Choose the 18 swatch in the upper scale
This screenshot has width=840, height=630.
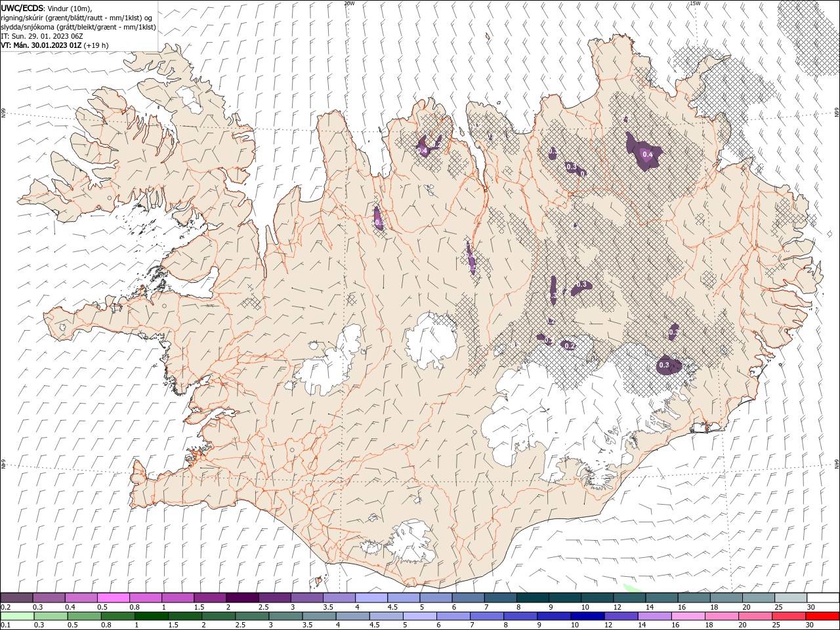tap(726, 597)
